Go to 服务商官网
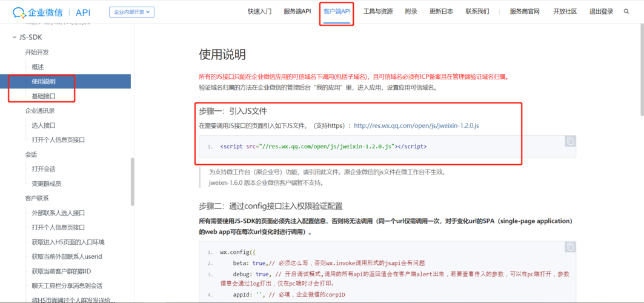The height and width of the screenshot is (303, 644). tap(525, 12)
